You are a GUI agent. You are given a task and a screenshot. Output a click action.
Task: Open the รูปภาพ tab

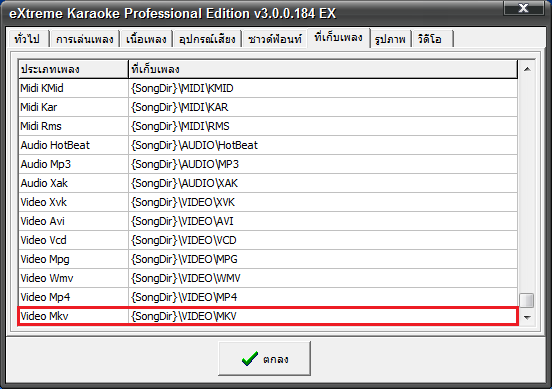coord(390,39)
